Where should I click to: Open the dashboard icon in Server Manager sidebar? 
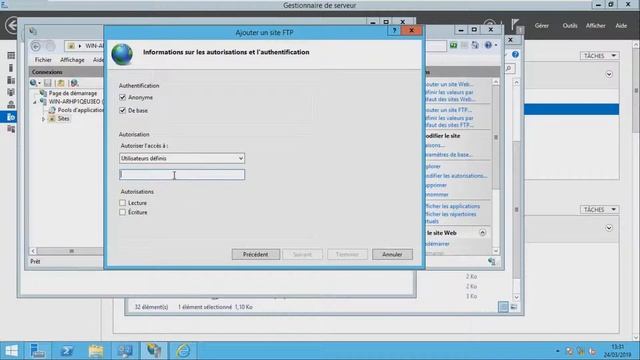(11, 56)
